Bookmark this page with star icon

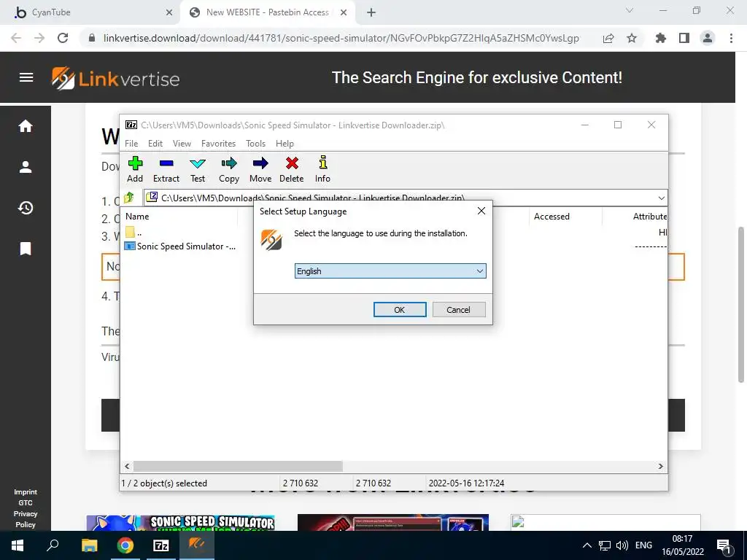tap(632, 38)
